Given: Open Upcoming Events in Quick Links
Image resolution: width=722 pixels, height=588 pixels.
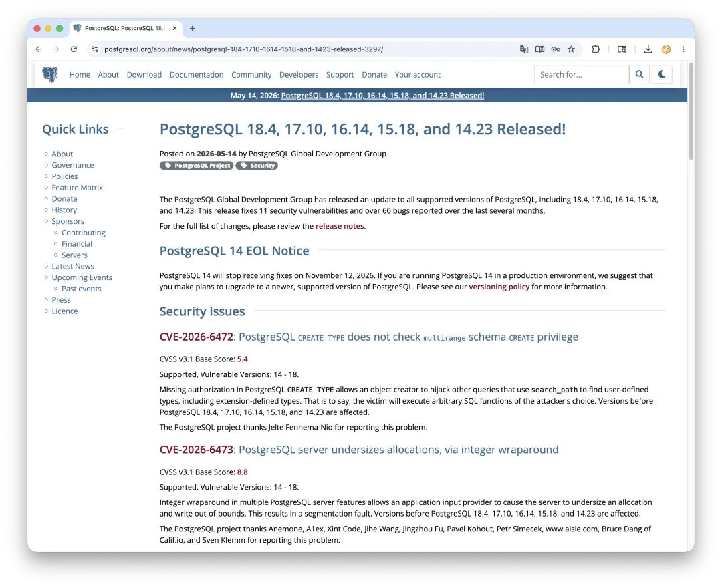Looking at the screenshot, I should (x=82, y=277).
